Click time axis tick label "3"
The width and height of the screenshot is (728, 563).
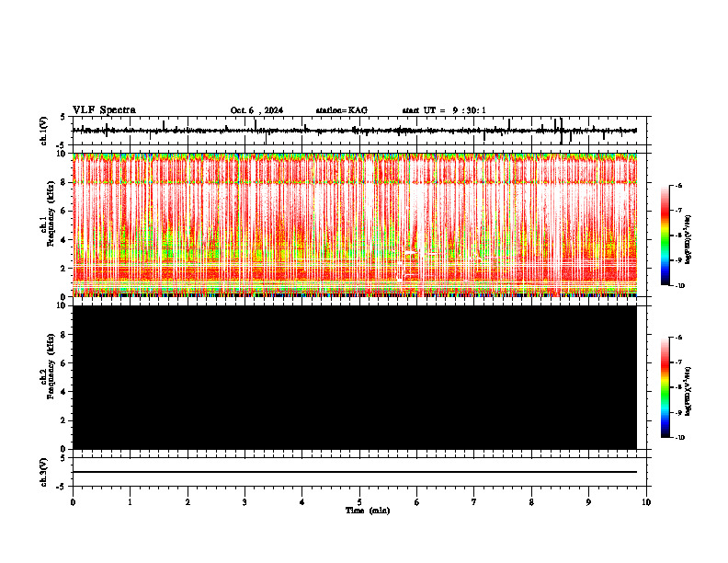pyautogui.click(x=245, y=502)
